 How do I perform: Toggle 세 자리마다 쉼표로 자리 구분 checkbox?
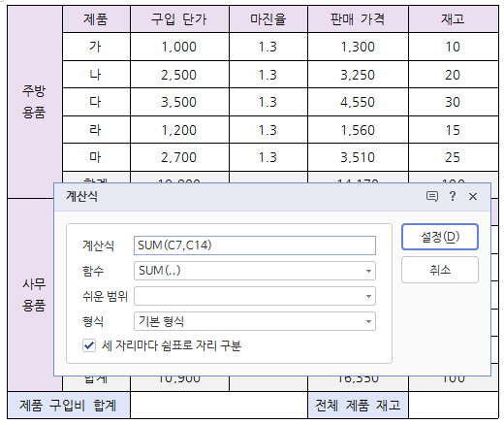pyautogui.click(x=89, y=345)
